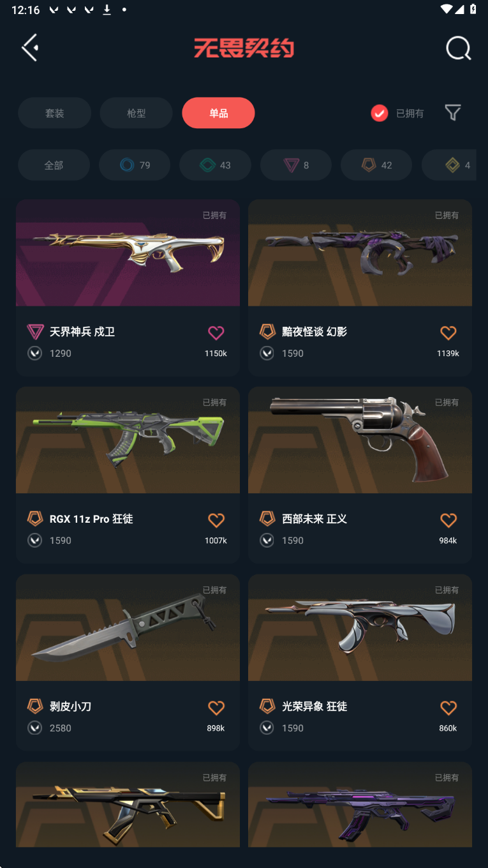
Task: Open the search magnifier icon
Action: coord(458,48)
